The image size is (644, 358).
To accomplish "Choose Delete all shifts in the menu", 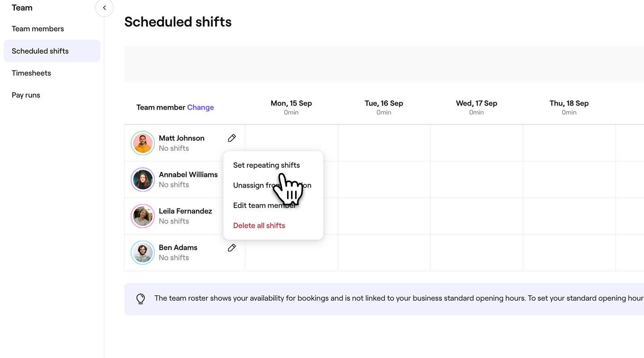I will click(x=259, y=226).
